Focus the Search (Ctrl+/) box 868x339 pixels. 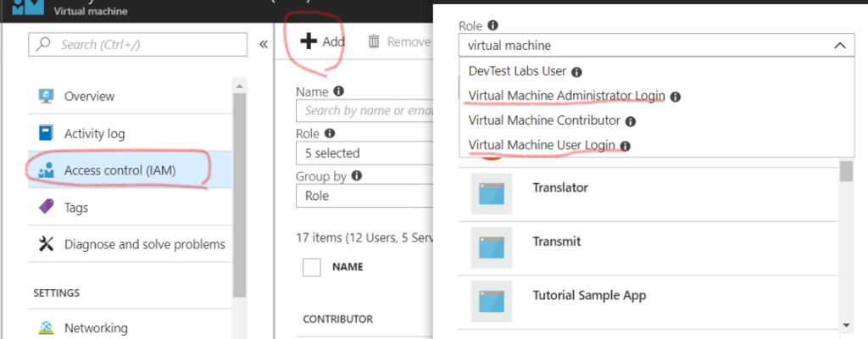tap(138, 44)
